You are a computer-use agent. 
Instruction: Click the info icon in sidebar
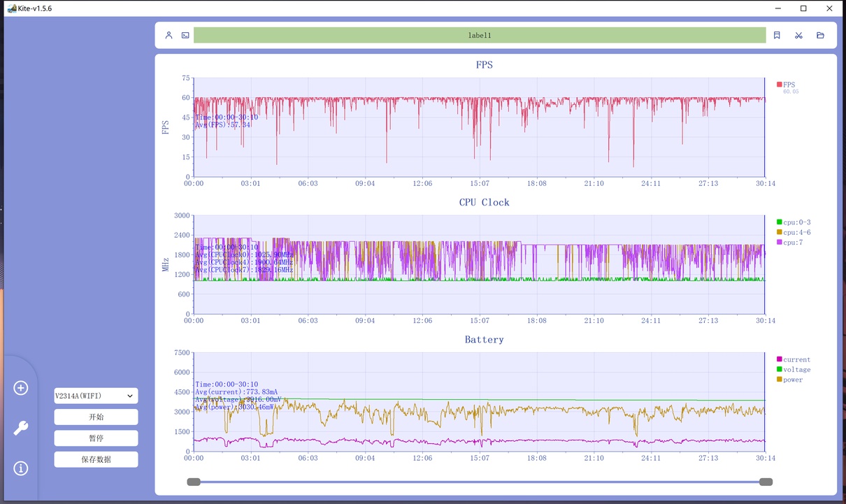coord(21,468)
